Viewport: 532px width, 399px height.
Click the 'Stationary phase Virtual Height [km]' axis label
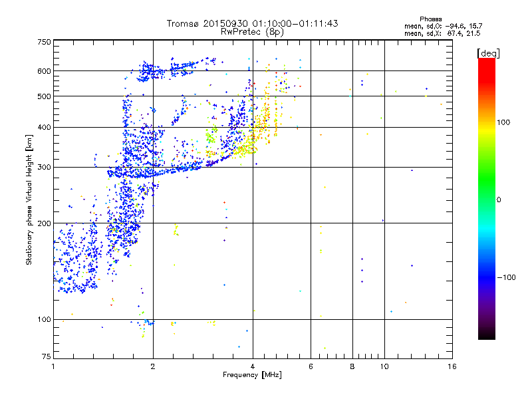tap(29, 200)
